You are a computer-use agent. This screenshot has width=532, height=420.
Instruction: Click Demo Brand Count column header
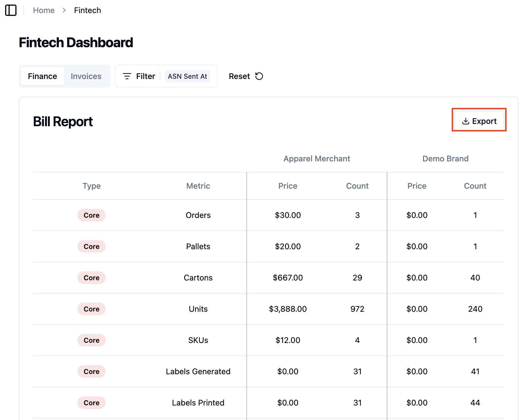(475, 186)
